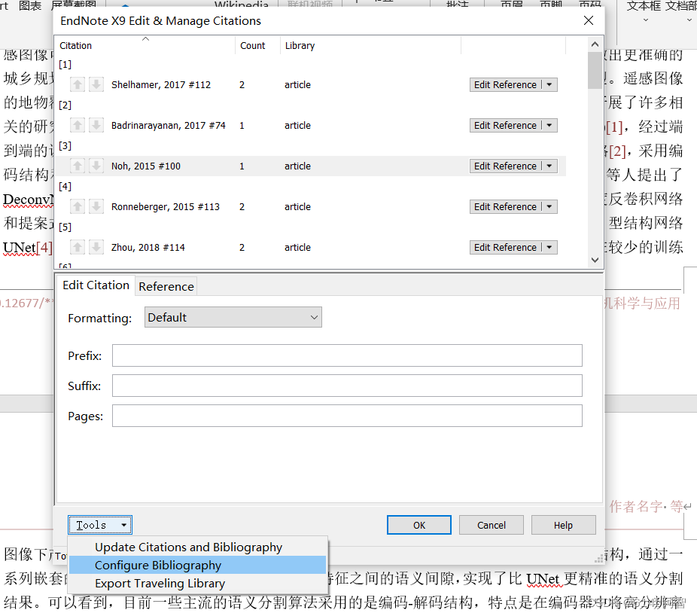Choose Update Citations and Bibliography
The image size is (697, 616).
197,547
